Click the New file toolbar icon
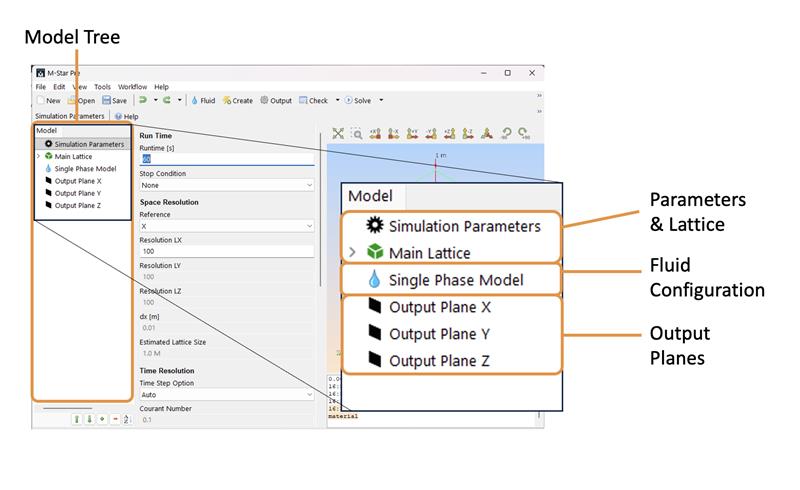 coord(42,100)
